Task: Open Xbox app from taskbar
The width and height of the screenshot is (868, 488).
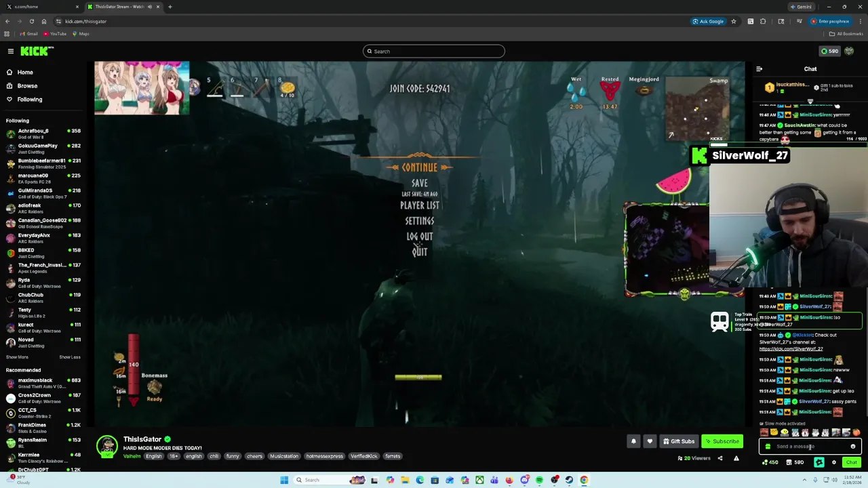Action: point(479,480)
